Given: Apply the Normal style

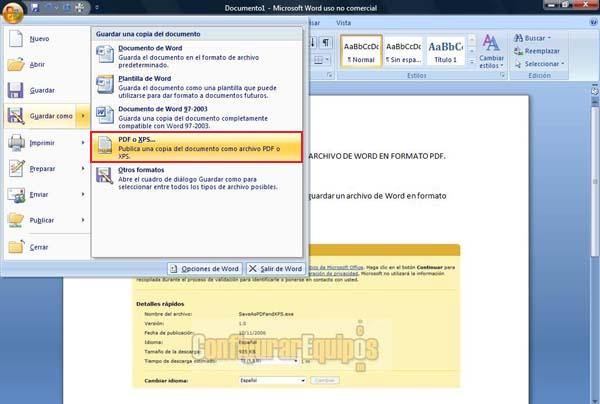Looking at the screenshot, I should [x=361, y=51].
